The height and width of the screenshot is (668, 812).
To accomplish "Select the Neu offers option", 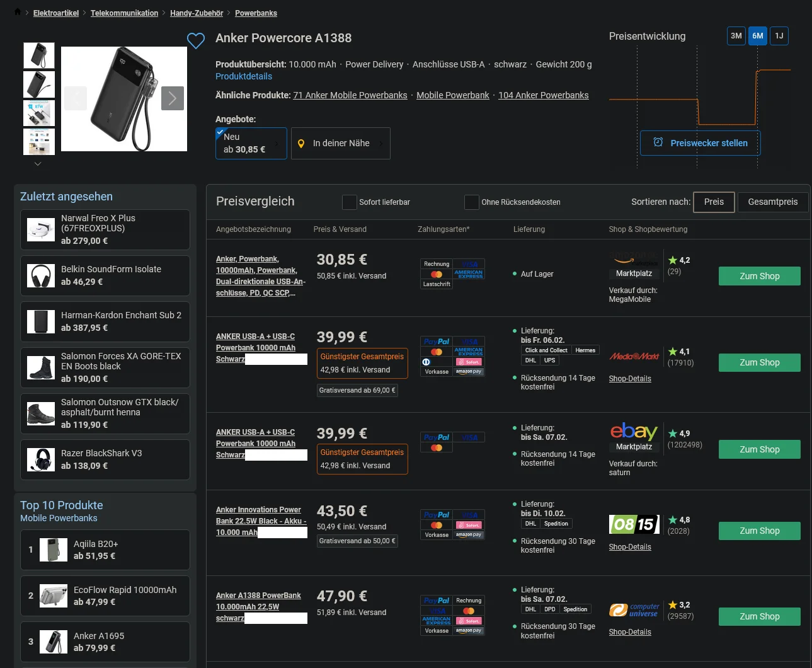I will tap(251, 143).
